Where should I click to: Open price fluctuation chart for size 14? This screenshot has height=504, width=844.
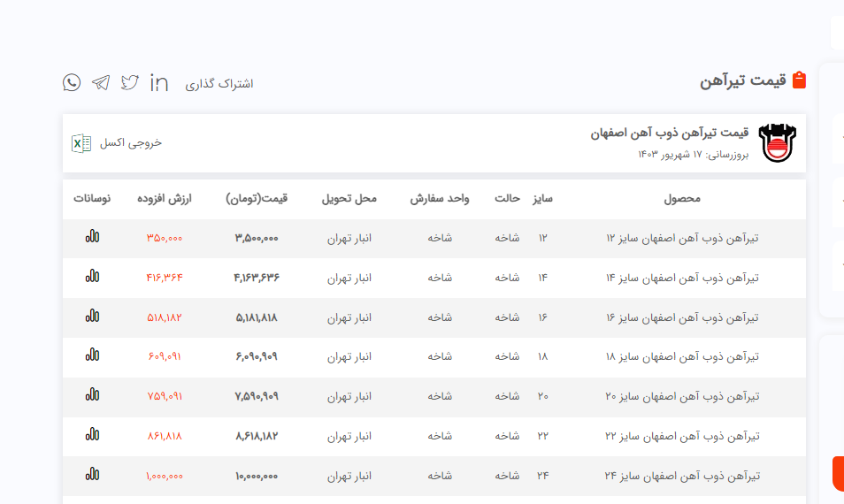[92, 277]
